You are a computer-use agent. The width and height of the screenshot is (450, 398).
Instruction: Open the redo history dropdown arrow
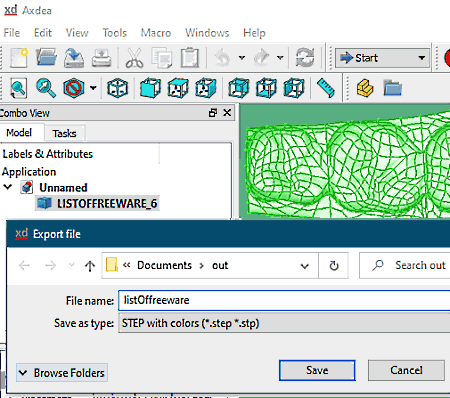(280, 58)
